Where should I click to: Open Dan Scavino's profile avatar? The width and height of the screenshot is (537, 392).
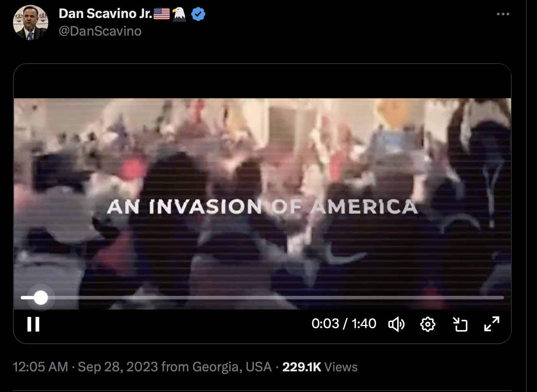pyautogui.click(x=31, y=23)
